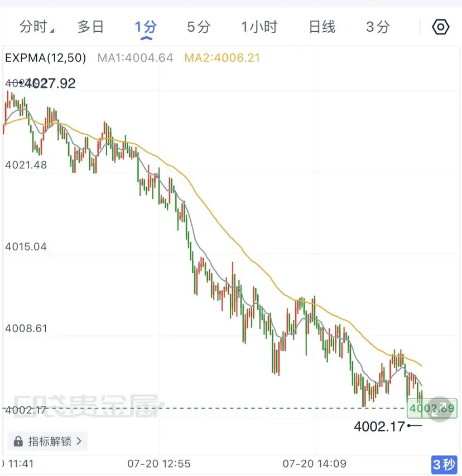Select the 1分 chart tab
The image size is (462, 476).
146,27
